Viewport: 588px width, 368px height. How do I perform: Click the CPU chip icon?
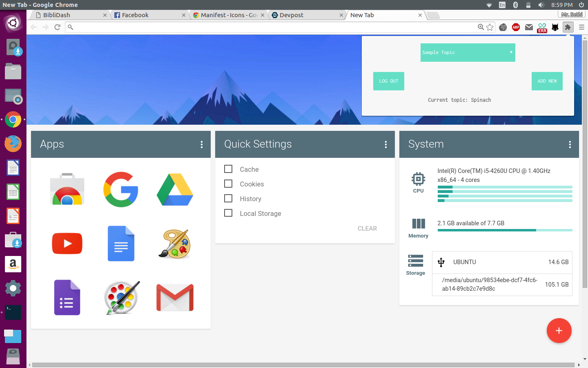(x=418, y=179)
